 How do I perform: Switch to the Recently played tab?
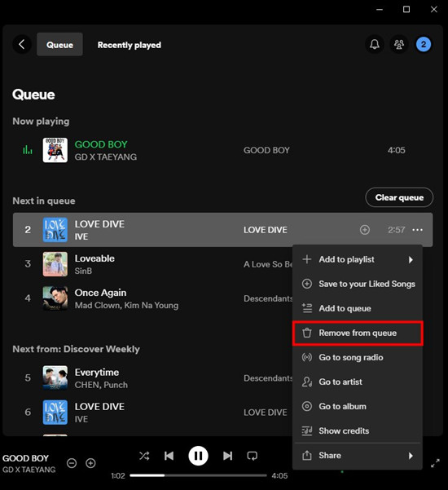point(130,45)
